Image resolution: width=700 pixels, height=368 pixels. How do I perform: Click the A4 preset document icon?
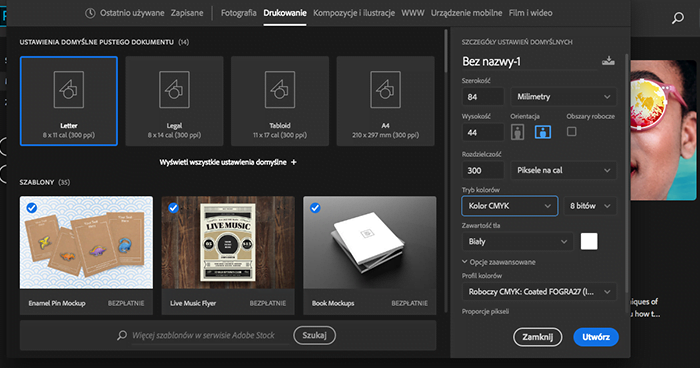(x=385, y=89)
